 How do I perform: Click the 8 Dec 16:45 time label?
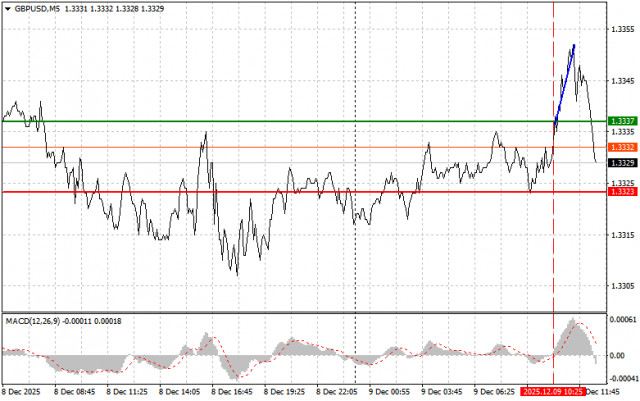[x=232, y=392]
